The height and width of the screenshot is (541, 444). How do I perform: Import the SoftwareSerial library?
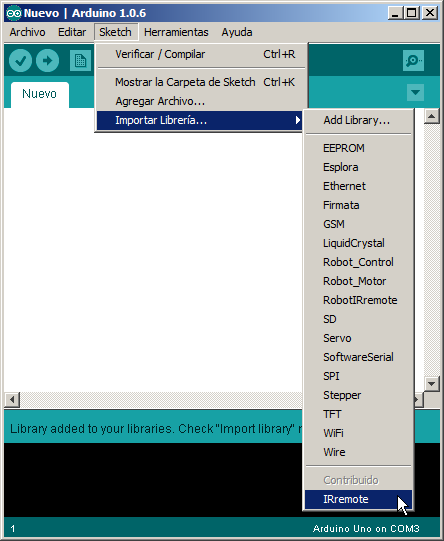point(358,357)
